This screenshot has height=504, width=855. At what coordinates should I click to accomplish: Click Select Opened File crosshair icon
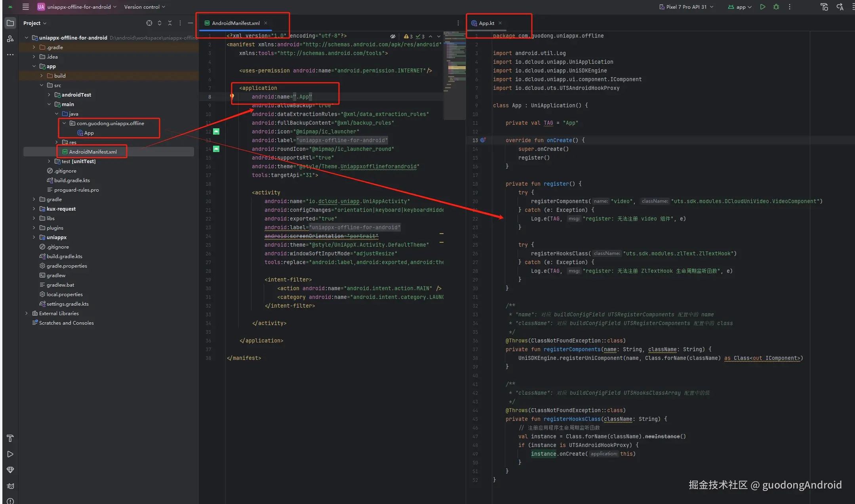[149, 23]
